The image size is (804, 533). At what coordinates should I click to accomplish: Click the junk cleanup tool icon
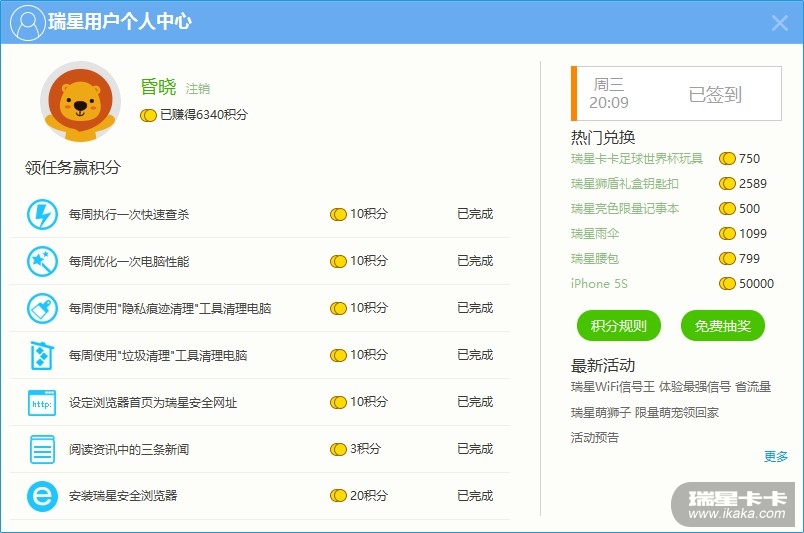click(x=42, y=355)
